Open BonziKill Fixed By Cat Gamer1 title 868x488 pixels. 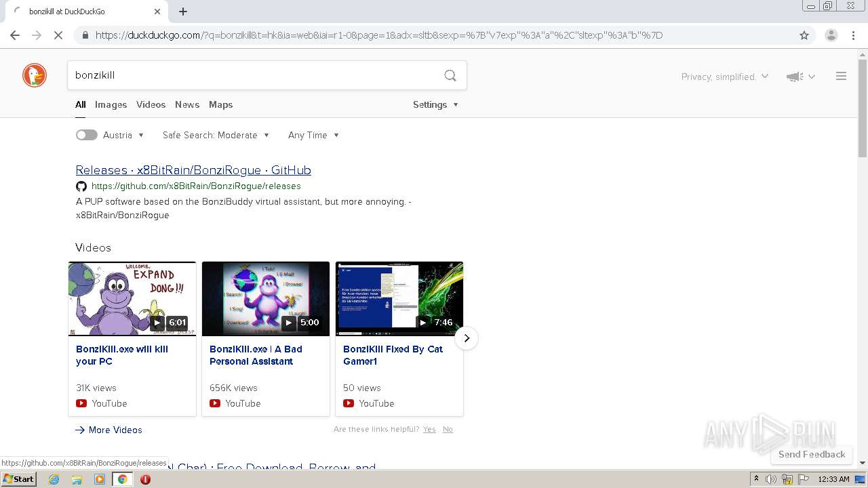click(x=393, y=355)
